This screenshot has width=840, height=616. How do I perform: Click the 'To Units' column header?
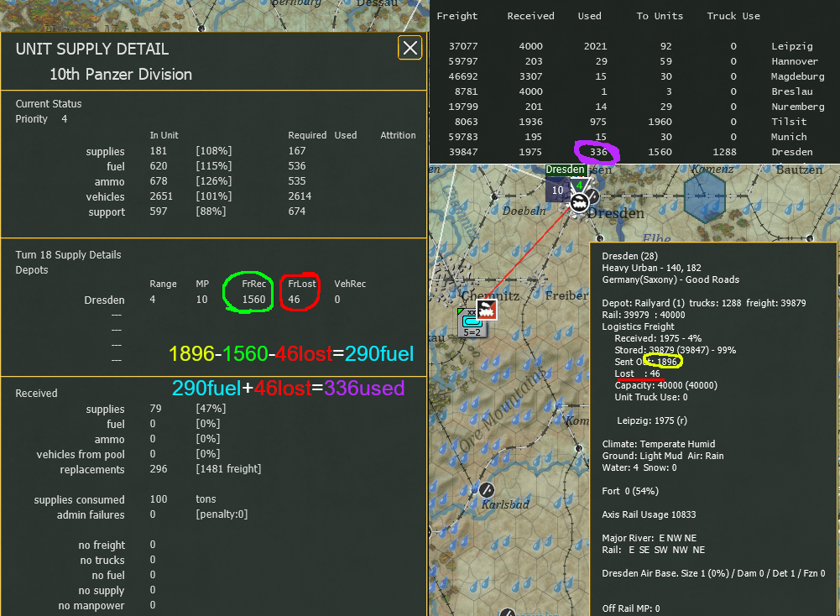(x=660, y=16)
